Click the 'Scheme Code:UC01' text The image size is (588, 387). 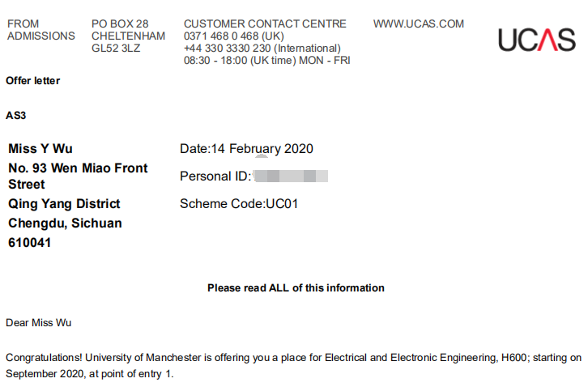[239, 204]
